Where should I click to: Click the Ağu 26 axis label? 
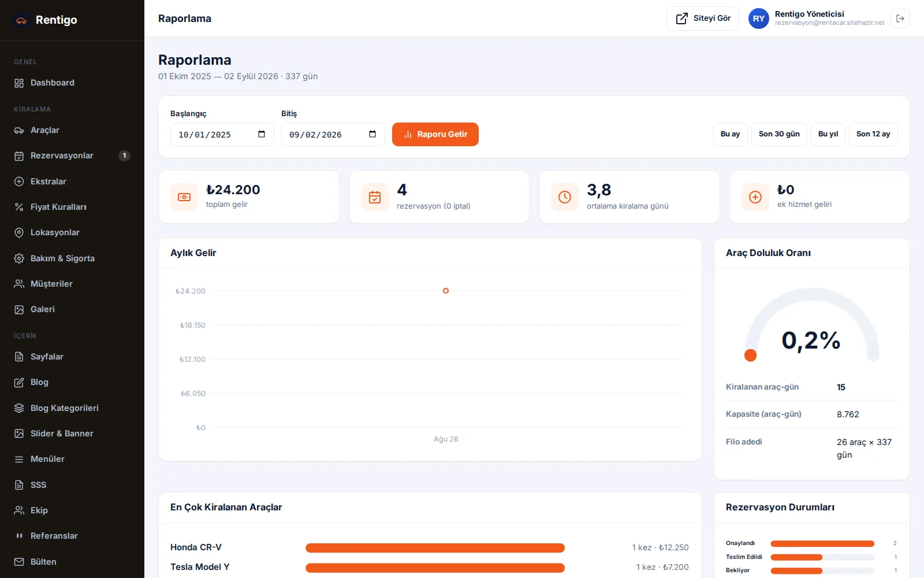coord(446,439)
